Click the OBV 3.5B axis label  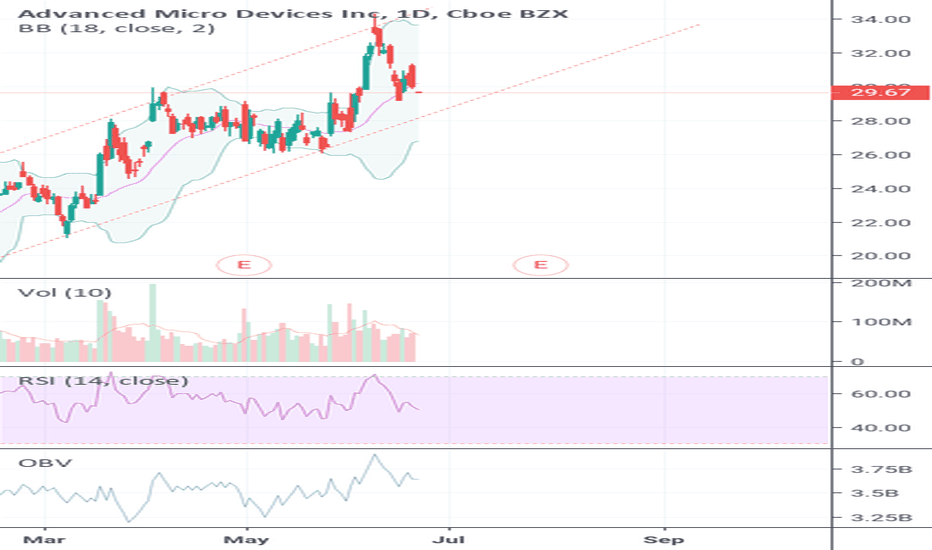coord(875,494)
